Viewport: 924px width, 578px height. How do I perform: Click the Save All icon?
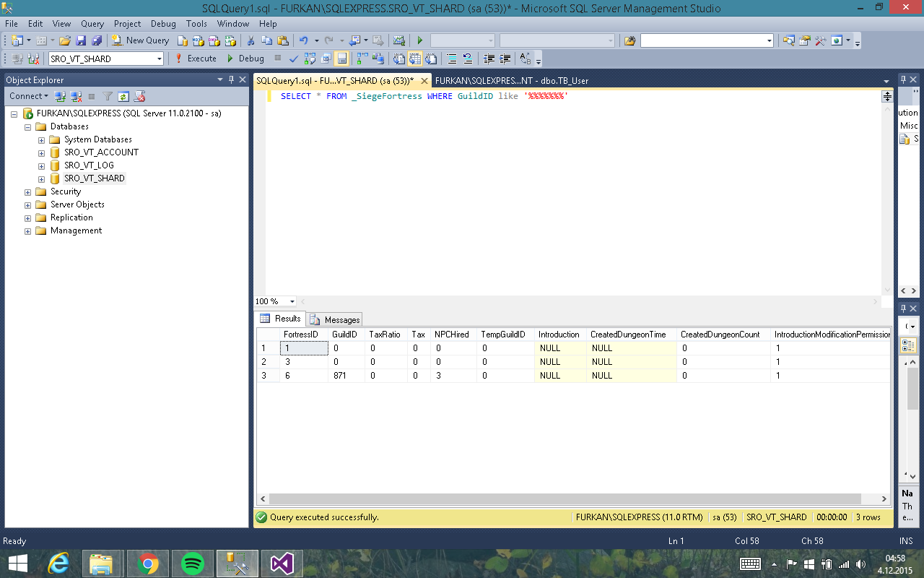(96, 40)
